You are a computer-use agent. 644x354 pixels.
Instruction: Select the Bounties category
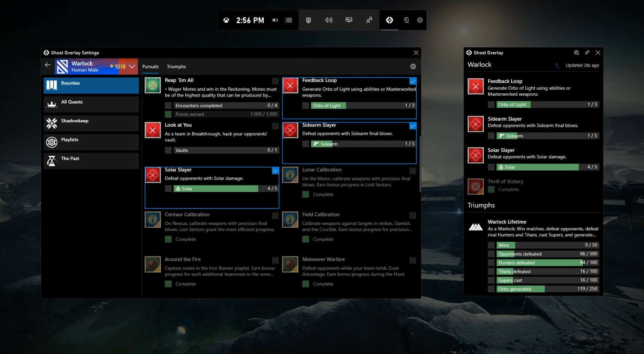pyautogui.click(x=91, y=85)
